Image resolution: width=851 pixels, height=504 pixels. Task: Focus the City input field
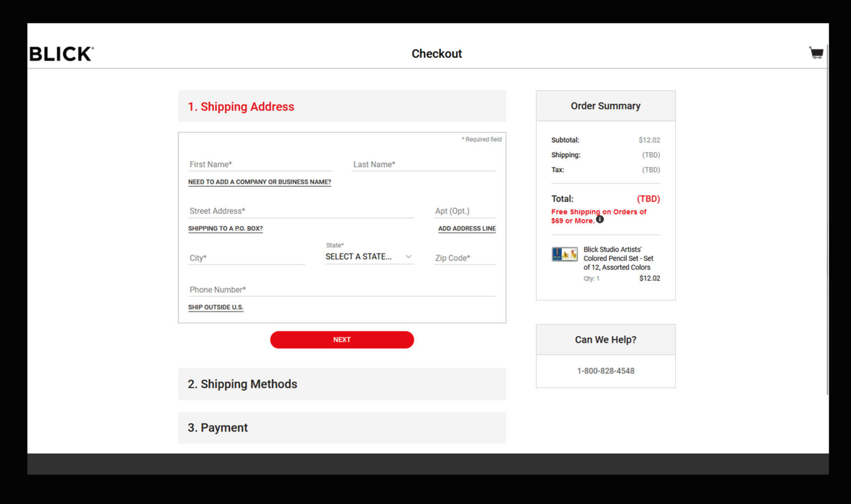coord(247,258)
